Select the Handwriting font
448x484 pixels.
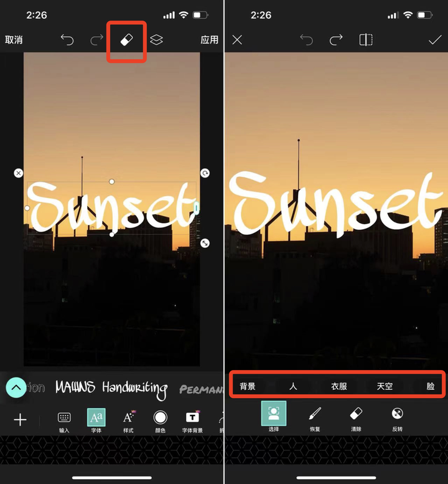(135, 389)
